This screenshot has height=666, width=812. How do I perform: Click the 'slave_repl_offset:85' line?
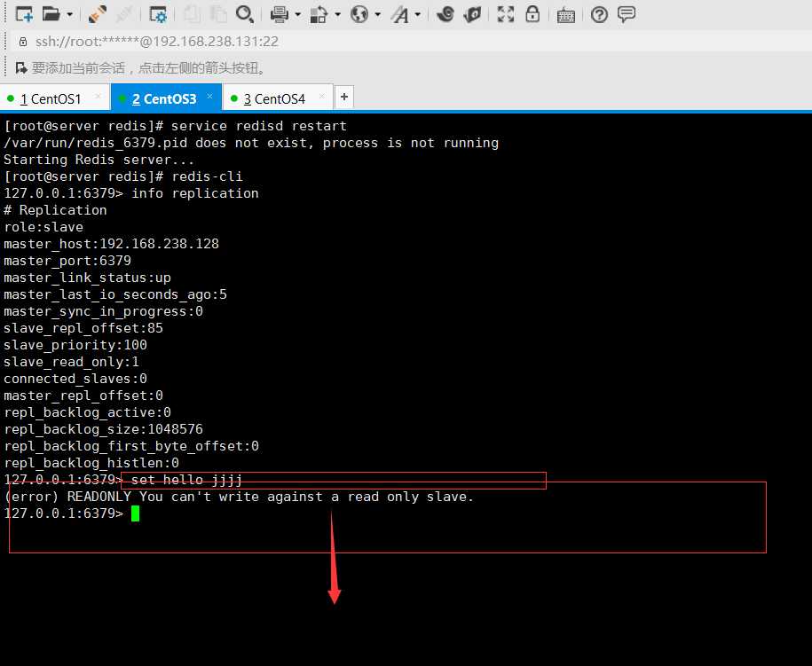coord(83,328)
